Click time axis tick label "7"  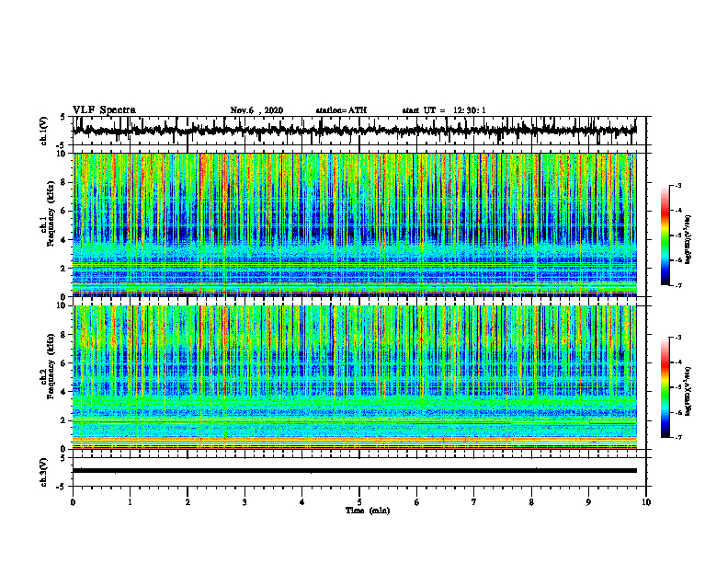pos(474,502)
